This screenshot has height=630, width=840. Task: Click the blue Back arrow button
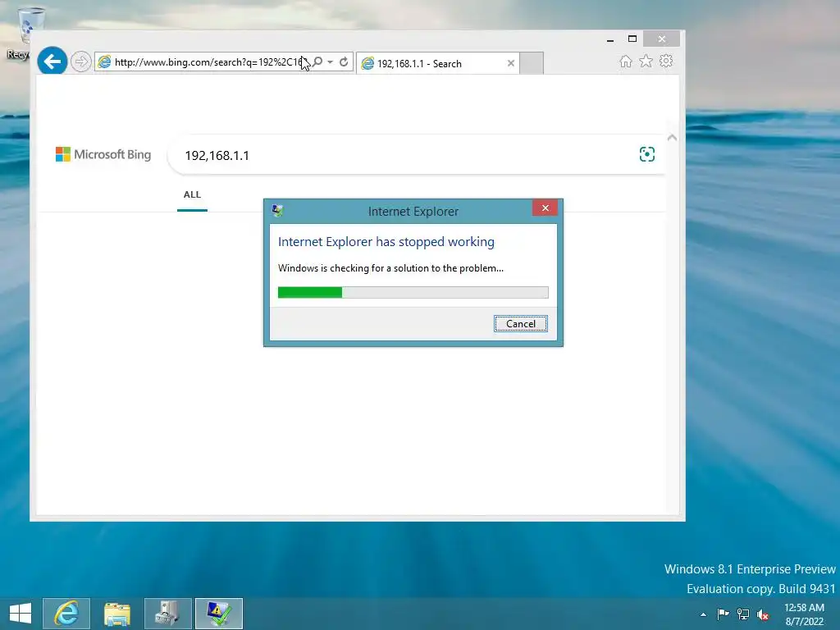52,62
